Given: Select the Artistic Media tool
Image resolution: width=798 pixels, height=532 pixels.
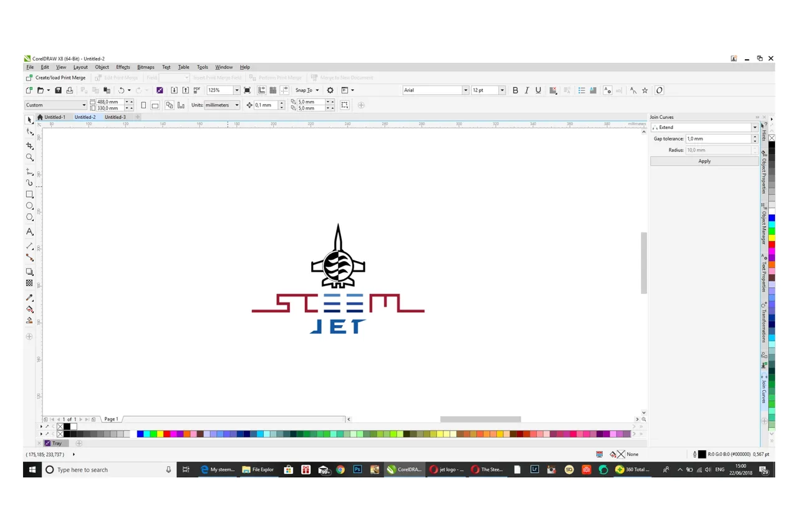Looking at the screenshot, I should coord(29,183).
